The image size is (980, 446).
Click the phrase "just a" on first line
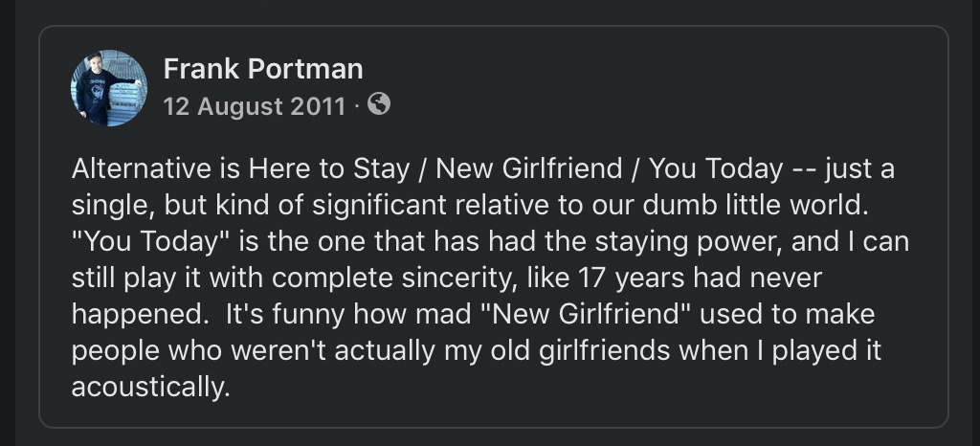[x=858, y=169]
